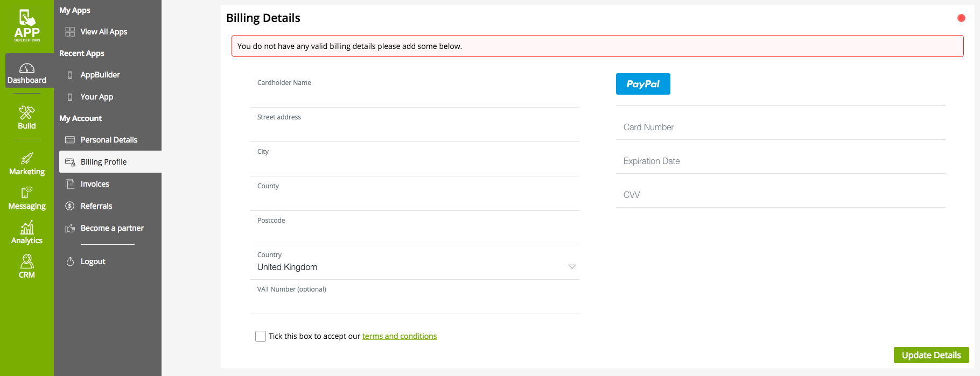980x376 pixels.
Task: Open Invoices in My Account
Action: 95,184
